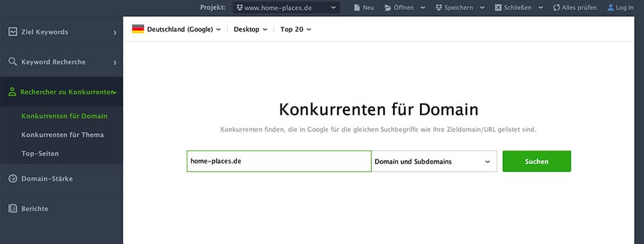Click the Keyword Recherche magnifier icon
The image size is (644, 244).
(13, 62)
